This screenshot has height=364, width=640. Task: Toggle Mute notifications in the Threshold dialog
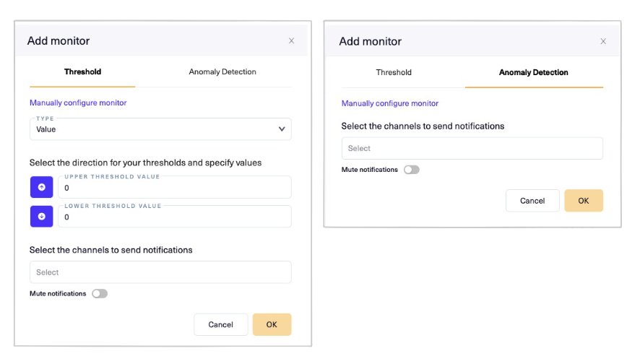tap(100, 294)
